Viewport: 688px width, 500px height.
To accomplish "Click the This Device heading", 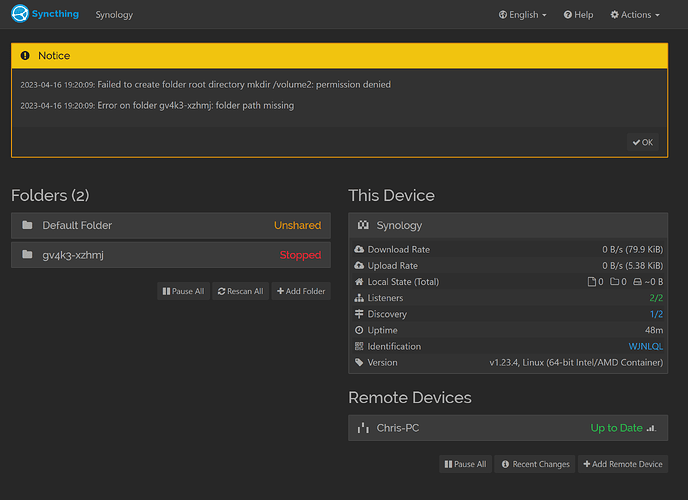I will [x=391, y=195].
